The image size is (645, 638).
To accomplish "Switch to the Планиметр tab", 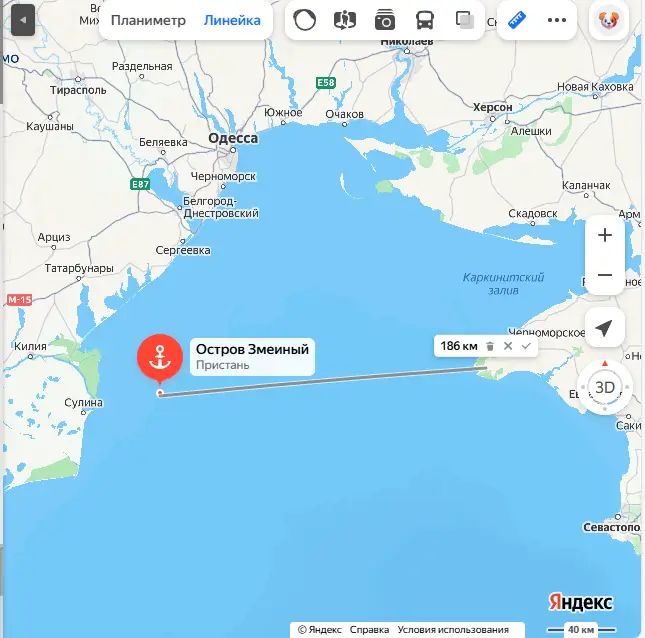I will pos(148,20).
